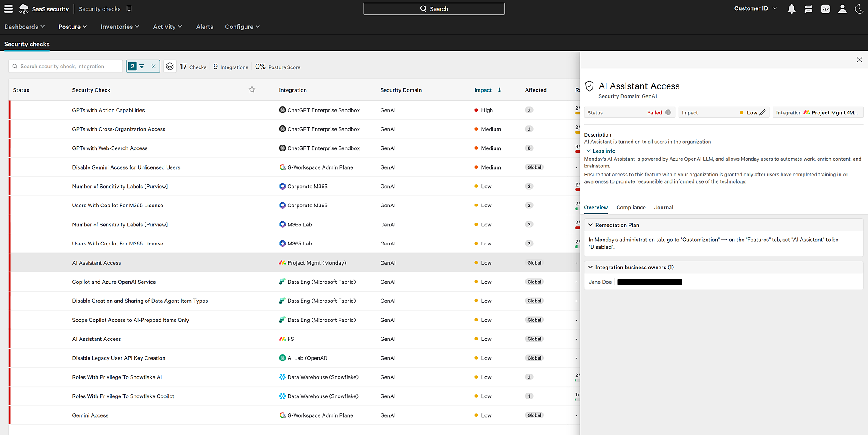Bookmark the Security checks page
Screen dimensions: 868x435
point(129,8)
